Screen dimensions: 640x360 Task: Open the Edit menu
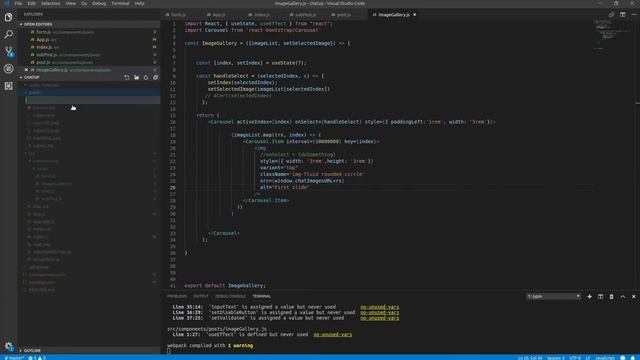pyautogui.click(x=31, y=3)
